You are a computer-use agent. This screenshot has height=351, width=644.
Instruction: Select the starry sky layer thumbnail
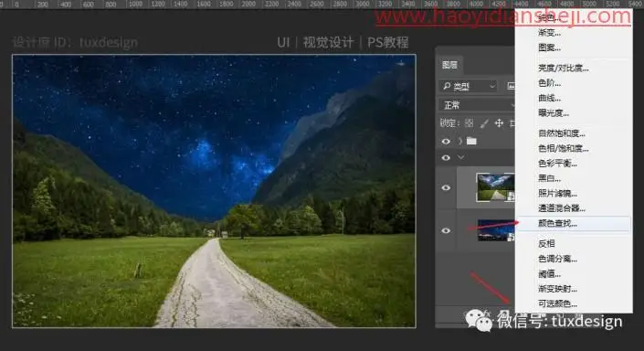point(496,230)
